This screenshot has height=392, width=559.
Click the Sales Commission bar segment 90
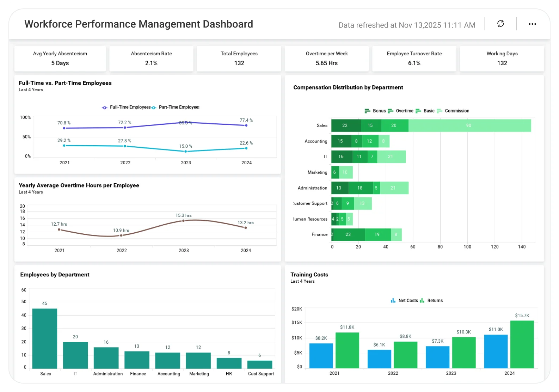pyautogui.click(x=469, y=125)
